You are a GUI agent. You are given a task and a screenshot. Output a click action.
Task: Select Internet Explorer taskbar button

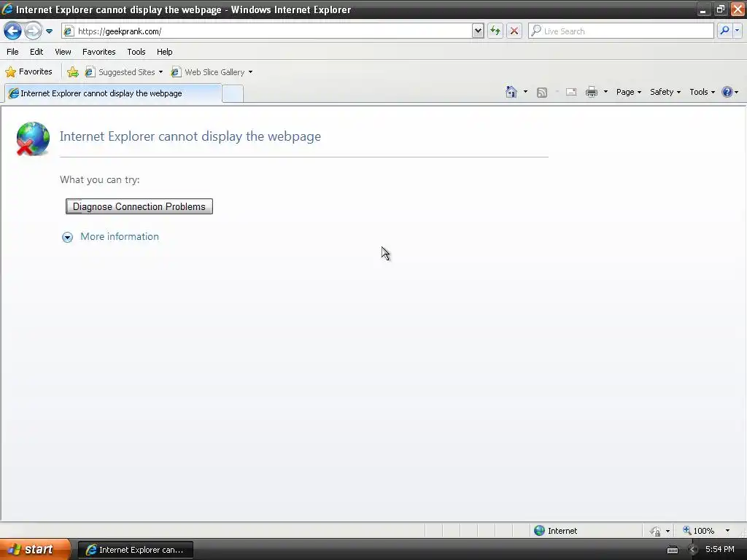coord(135,550)
